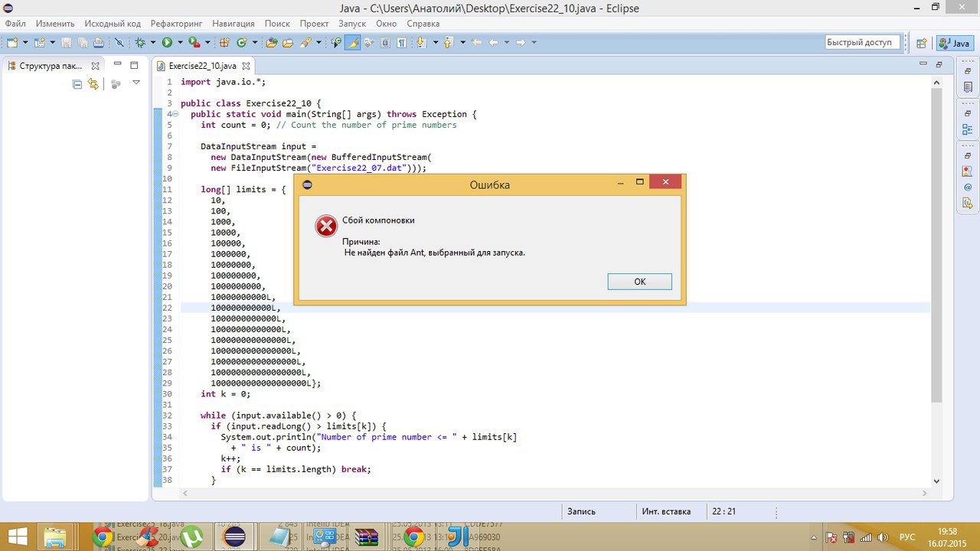Show the Javadoc (@) fast view icon
This screenshot has width=980, height=551.
[968, 187]
